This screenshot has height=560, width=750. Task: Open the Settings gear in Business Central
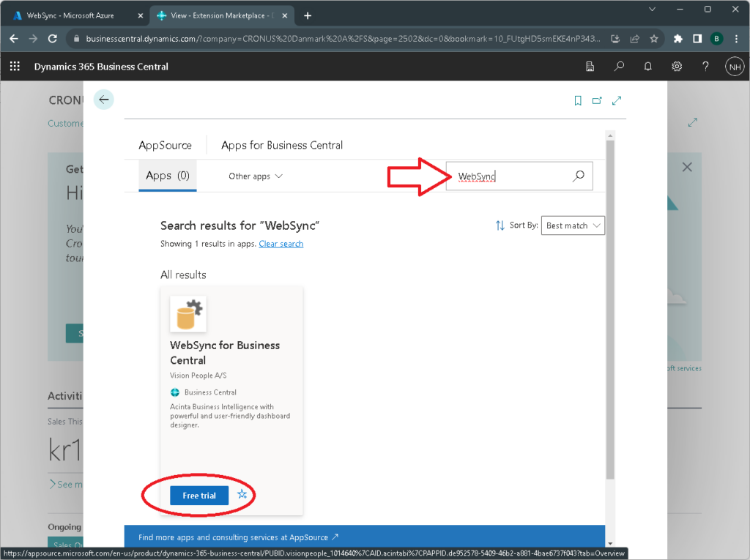(677, 67)
